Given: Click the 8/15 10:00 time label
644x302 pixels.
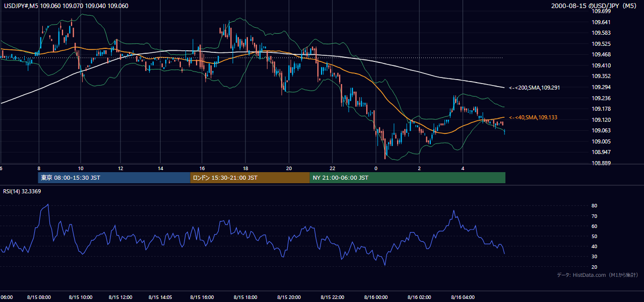Looking at the screenshot, I should (x=81, y=297).
